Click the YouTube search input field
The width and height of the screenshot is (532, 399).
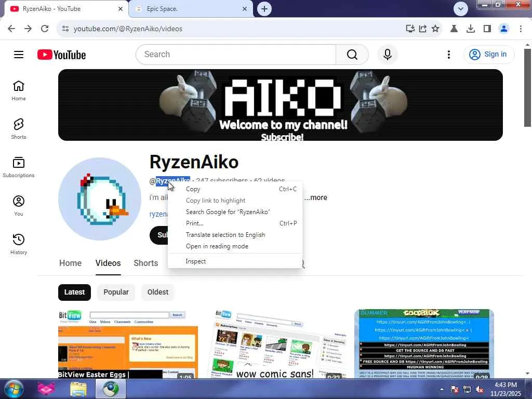[236, 55]
